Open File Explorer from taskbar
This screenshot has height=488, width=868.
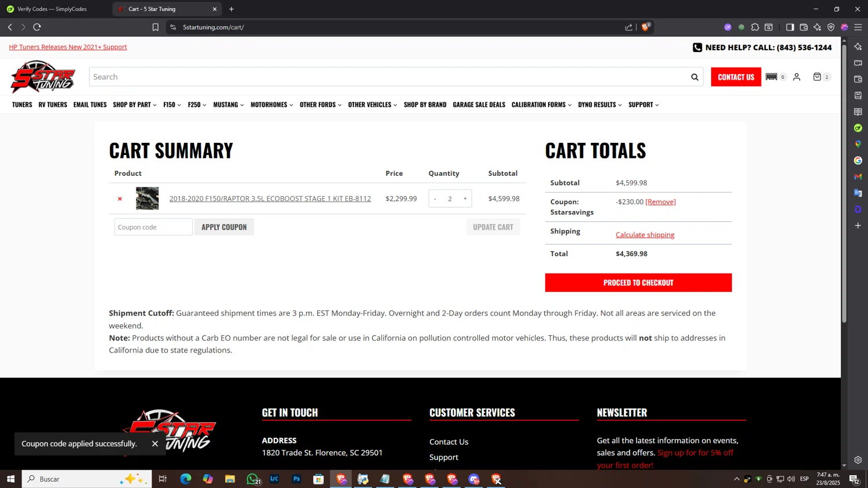pos(230,479)
